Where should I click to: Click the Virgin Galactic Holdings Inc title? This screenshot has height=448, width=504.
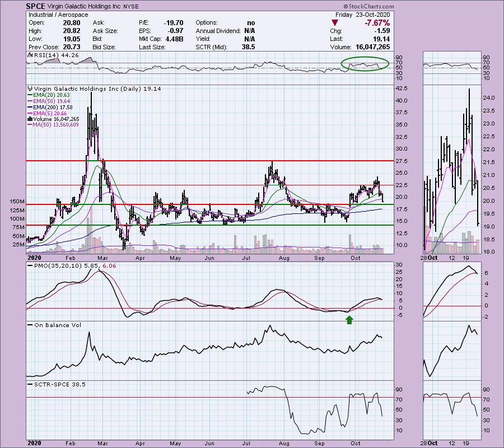[x=83, y=6]
